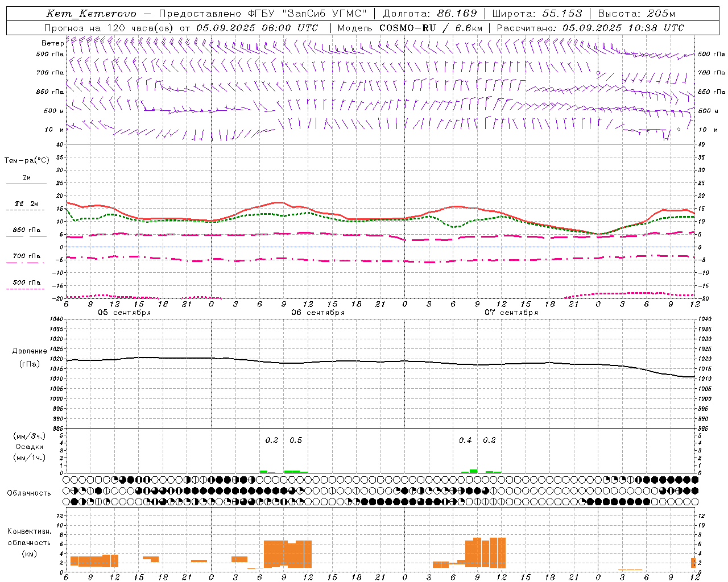Click 850 гПа in the temperature legend

point(27,230)
